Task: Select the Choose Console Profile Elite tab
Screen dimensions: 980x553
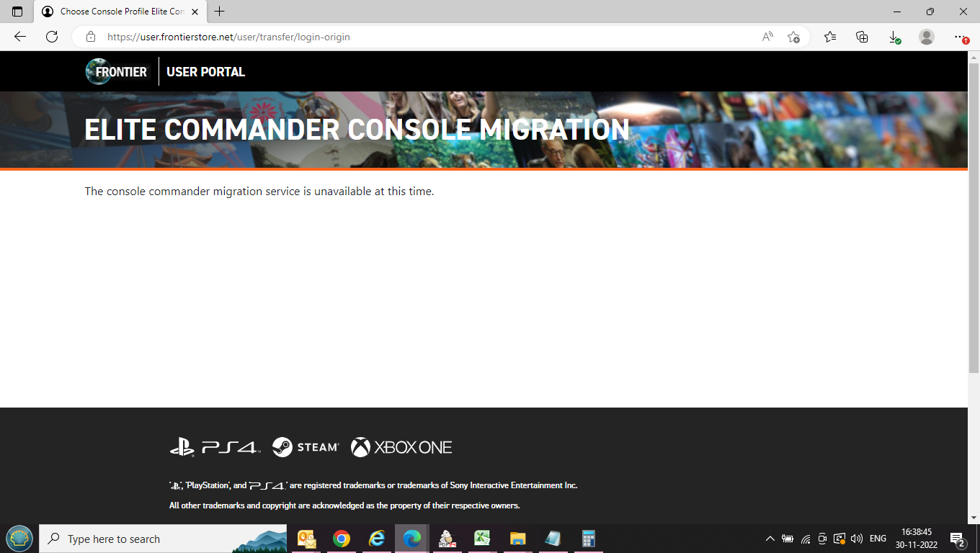Action: 121,12
